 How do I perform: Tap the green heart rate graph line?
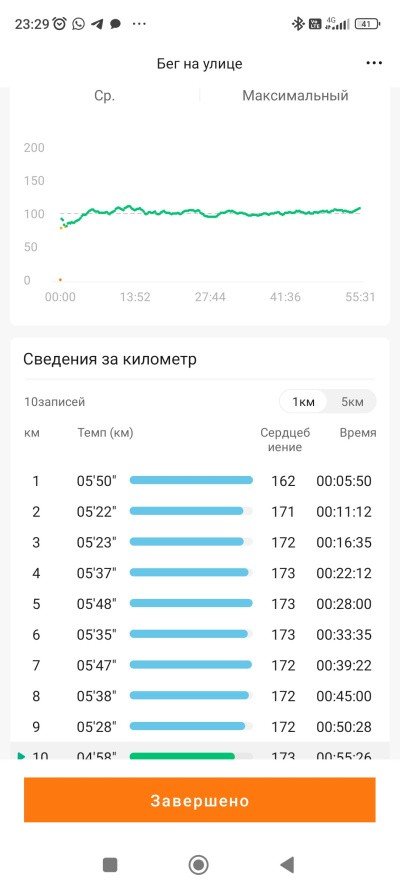click(210, 213)
